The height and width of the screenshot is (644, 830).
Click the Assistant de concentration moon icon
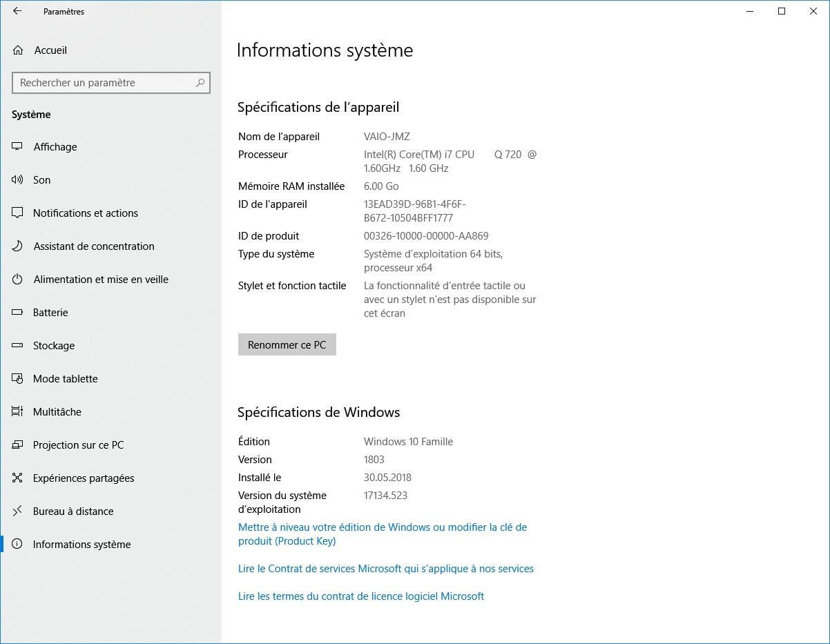[18, 246]
